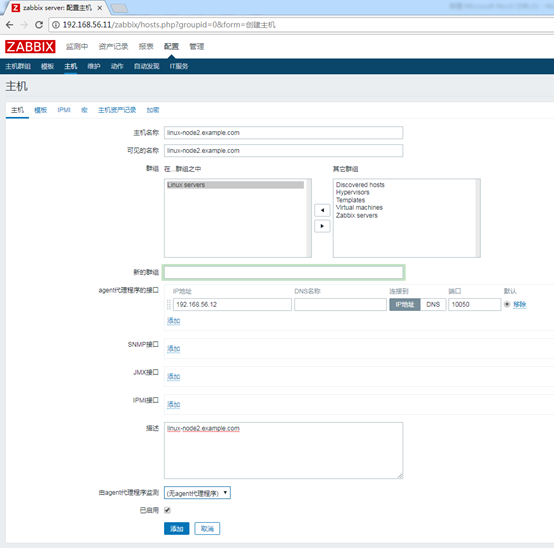Switch to the 加密 tab
Screen dimensions: 554x548
tap(153, 110)
